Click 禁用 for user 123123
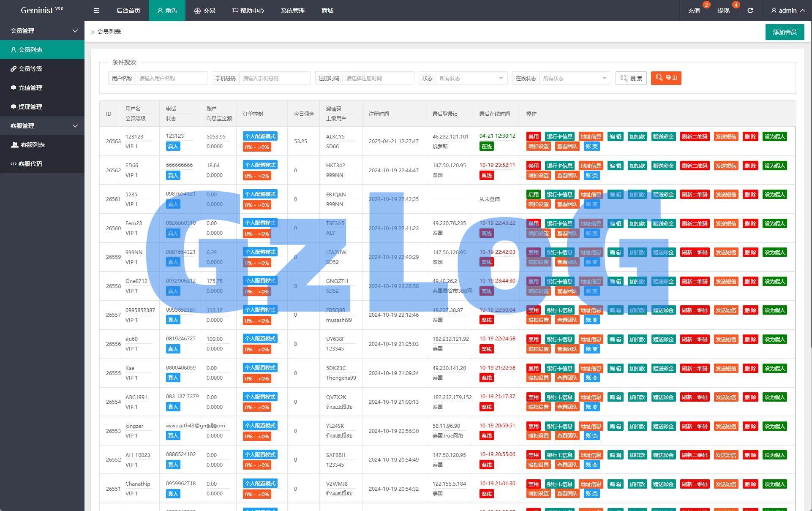This screenshot has width=812, height=511. [x=533, y=136]
